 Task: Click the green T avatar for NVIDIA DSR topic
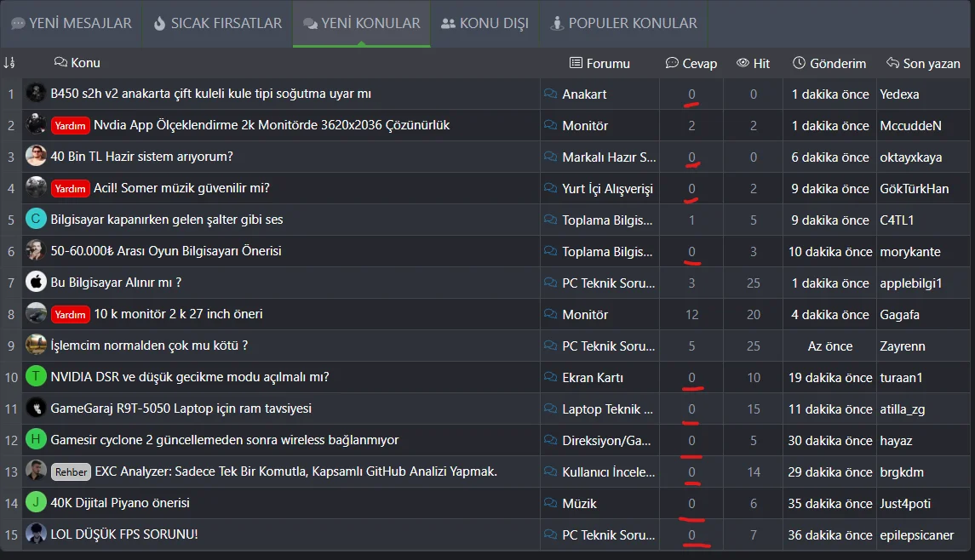[36, 377]
